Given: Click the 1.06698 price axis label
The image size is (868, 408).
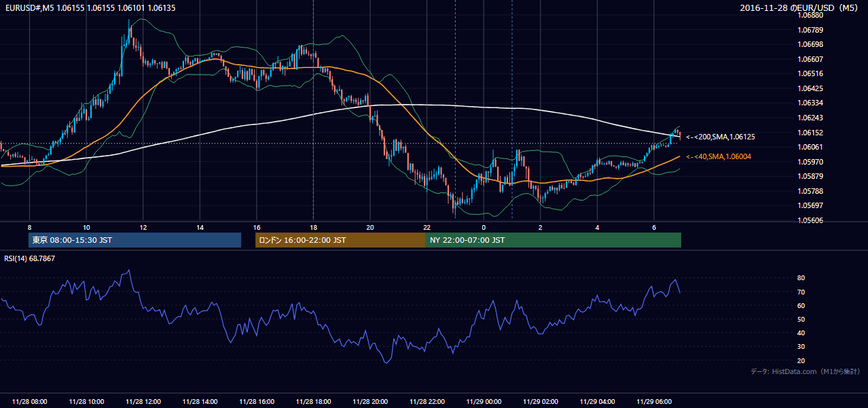Looking at the screenshot, I should pyautogui.click(x=811, y=44).
